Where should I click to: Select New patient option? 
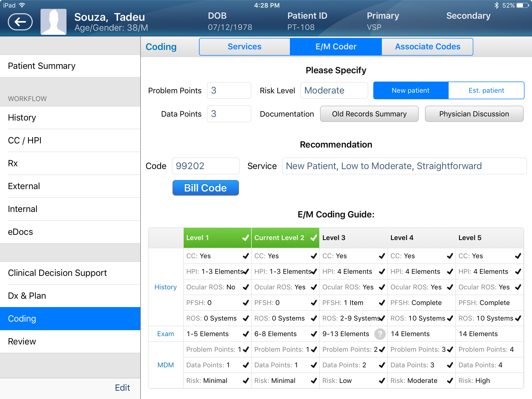411,90
